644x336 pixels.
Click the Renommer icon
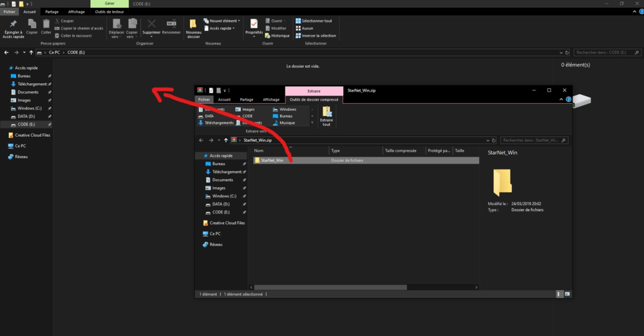tap(171, 27)
